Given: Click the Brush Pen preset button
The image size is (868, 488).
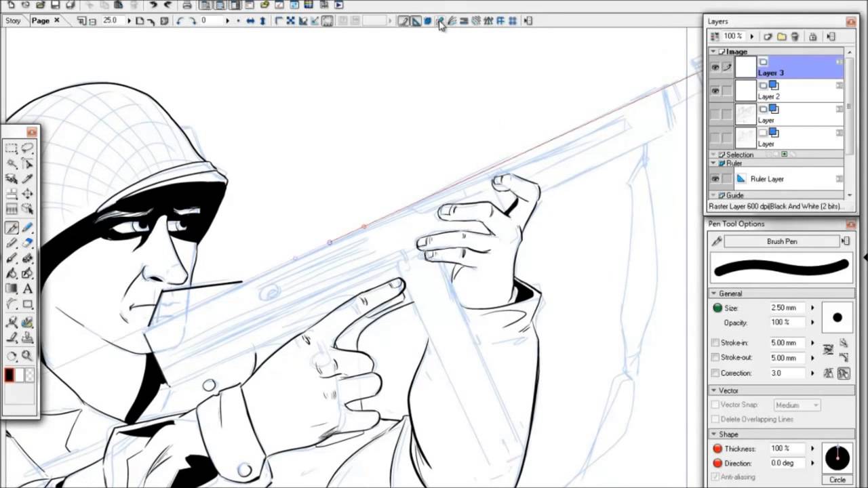Looking at the screenshot, I should tap(781, 241).
